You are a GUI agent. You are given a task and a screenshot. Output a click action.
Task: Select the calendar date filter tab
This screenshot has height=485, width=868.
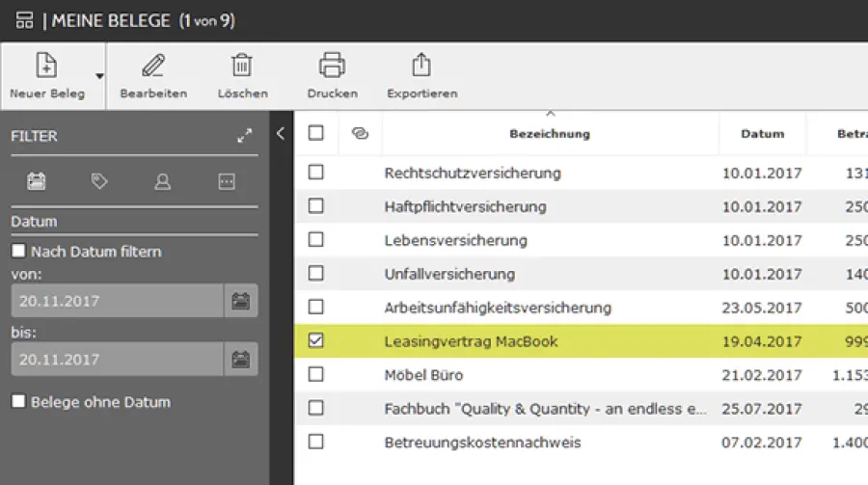coord(37,181)
